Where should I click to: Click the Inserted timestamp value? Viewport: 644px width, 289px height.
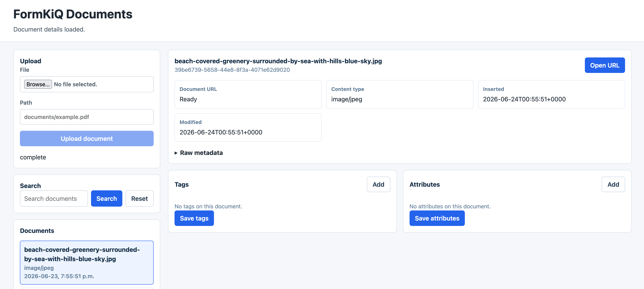click(524, 99)
